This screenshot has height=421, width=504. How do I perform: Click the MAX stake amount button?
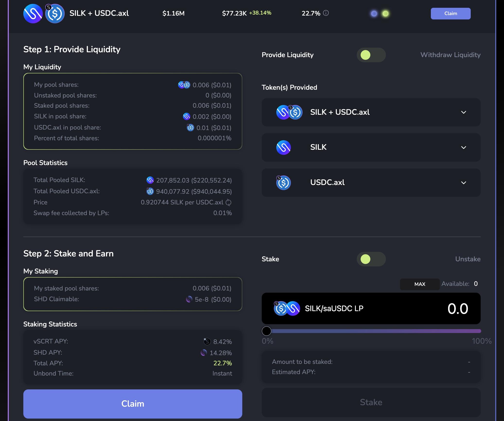[x=420, y=284]
